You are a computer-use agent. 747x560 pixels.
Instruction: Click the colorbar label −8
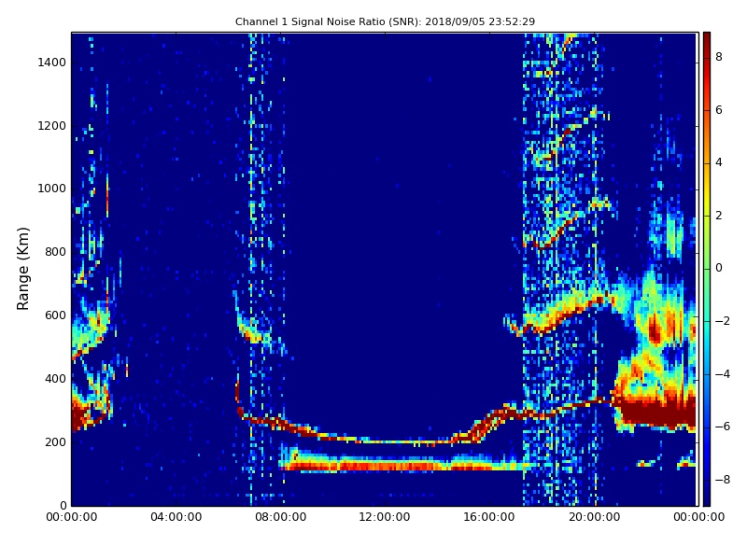click(723, 480)
